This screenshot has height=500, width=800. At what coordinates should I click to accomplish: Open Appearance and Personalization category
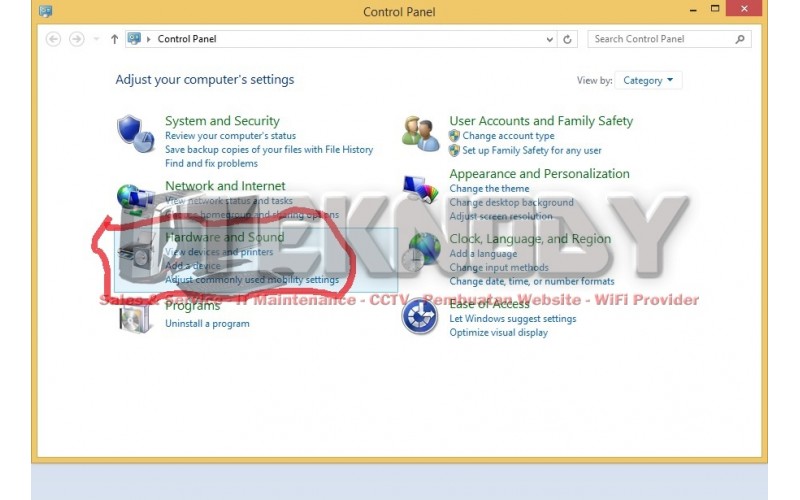[x=539, y=173]
